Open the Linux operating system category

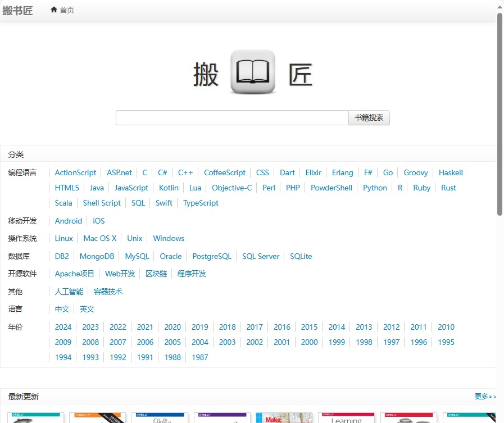[x=63, y=238]
